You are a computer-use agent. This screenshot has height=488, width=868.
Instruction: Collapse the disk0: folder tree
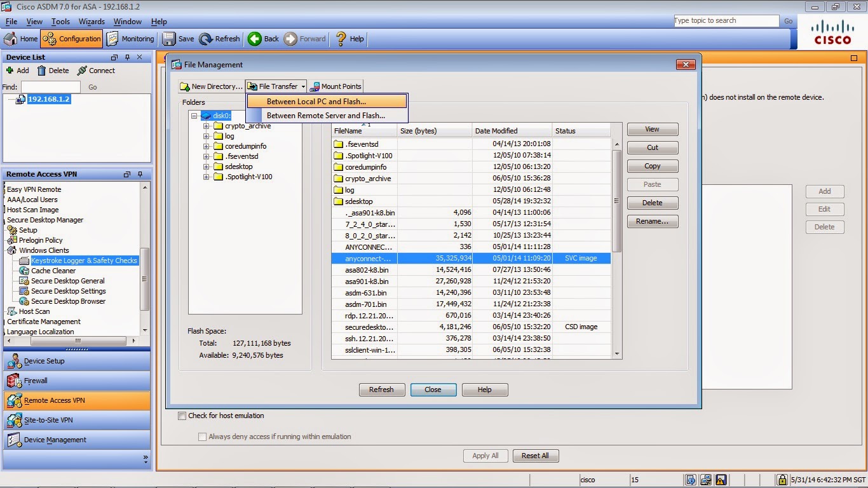pyautogui.click(x=194, y=116)
